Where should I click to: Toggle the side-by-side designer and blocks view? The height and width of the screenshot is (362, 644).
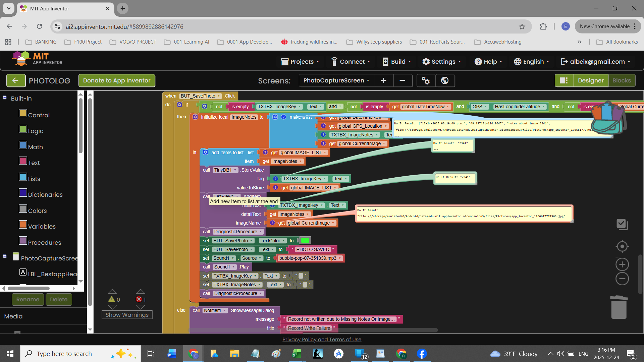(564, 80)
